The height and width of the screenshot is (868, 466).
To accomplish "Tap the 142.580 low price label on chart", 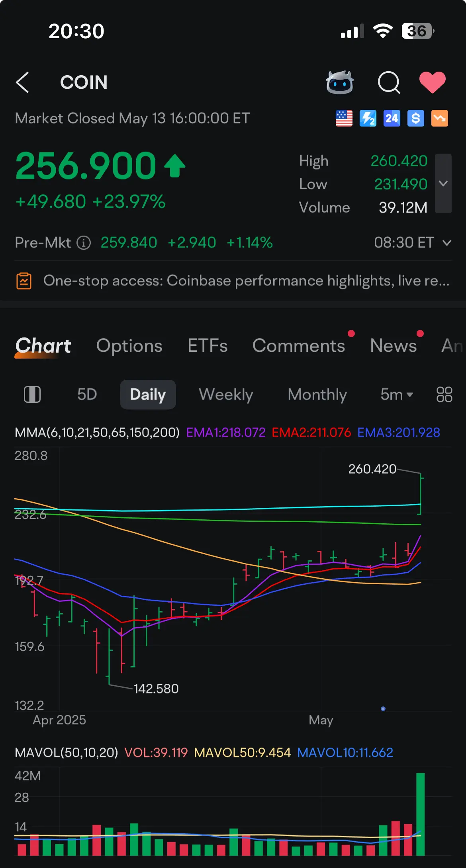I will 156,689.
